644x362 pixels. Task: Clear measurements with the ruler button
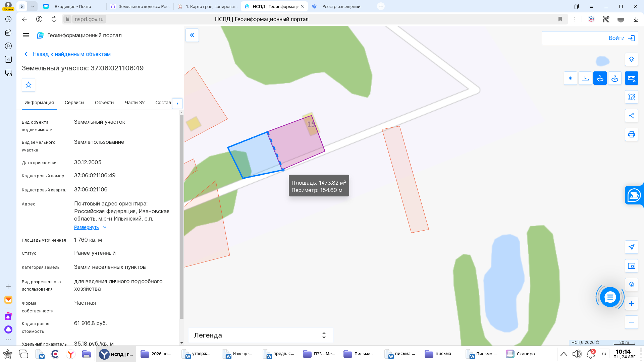(x=632, y=78)
